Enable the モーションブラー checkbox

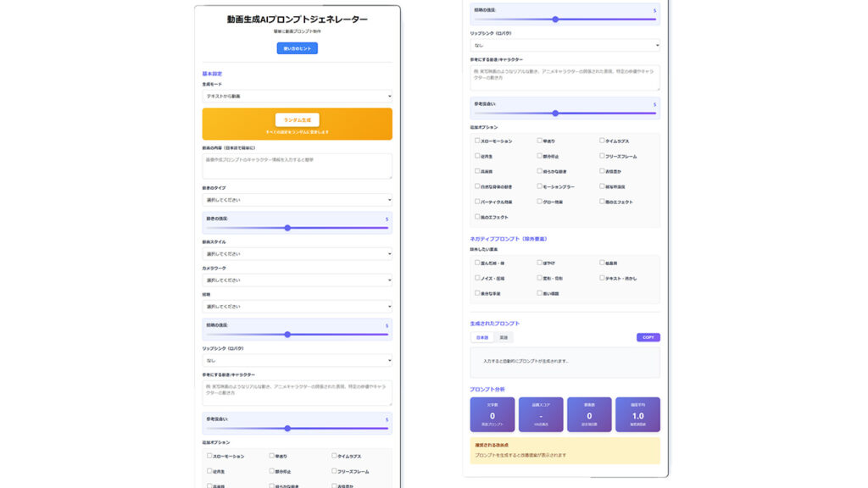(x=540, y=186)
